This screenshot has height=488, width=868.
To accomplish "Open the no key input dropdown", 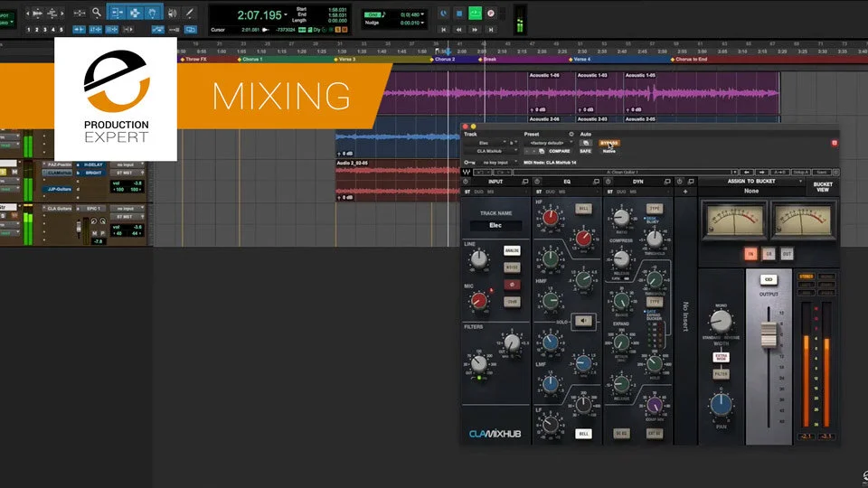I will pos(496,163).
